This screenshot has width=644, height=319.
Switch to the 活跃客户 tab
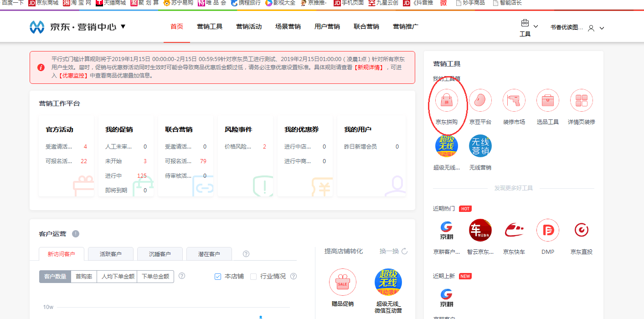click(111, 254)
